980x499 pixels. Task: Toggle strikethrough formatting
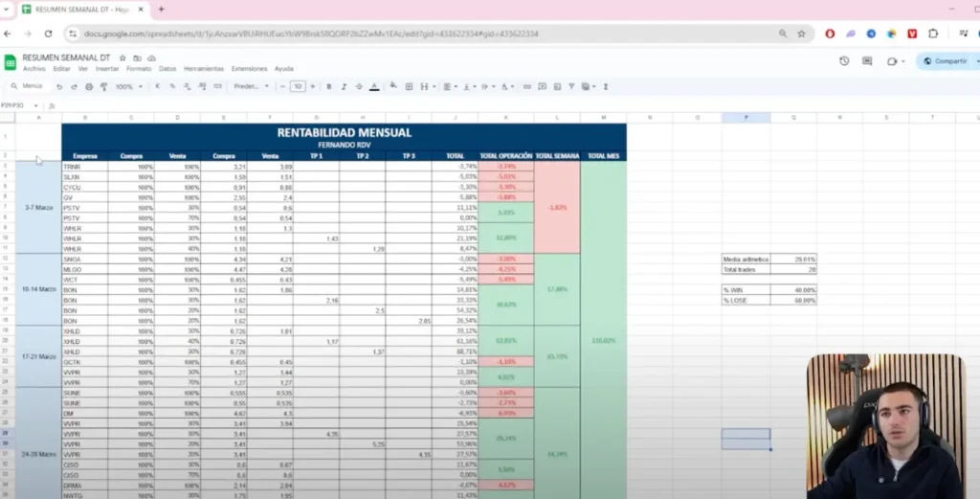point(359,87)
